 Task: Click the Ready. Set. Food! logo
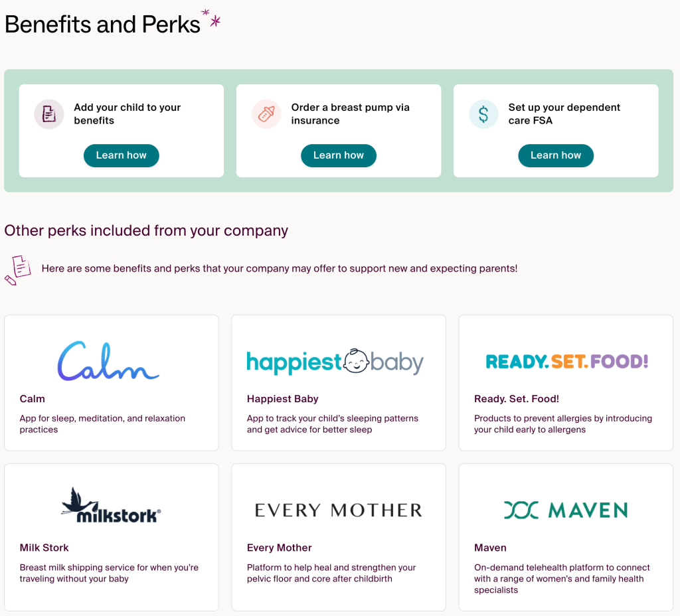click(566, 362)
